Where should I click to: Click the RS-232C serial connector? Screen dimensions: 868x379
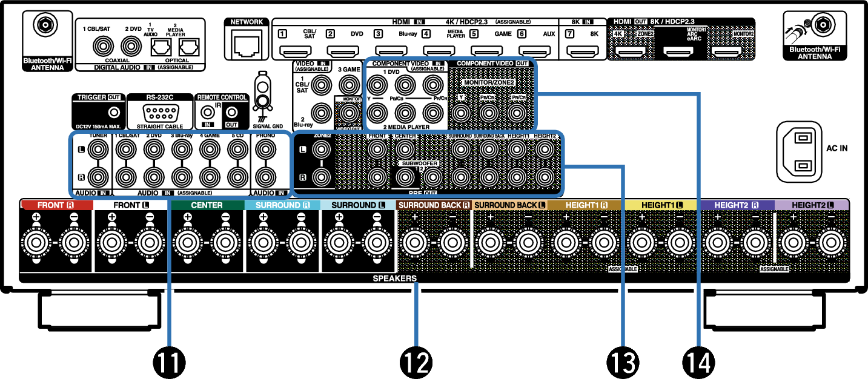[x=161, y=113]
